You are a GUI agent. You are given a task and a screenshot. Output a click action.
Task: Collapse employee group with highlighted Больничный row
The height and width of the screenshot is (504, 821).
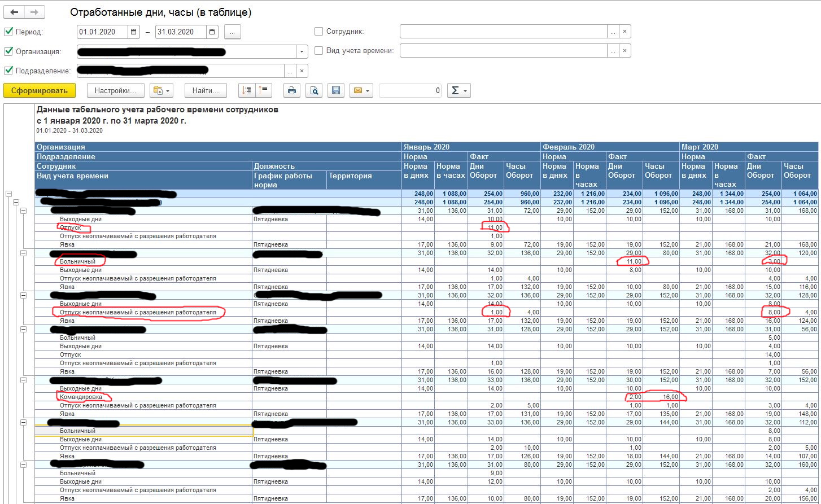click(24, 422)
